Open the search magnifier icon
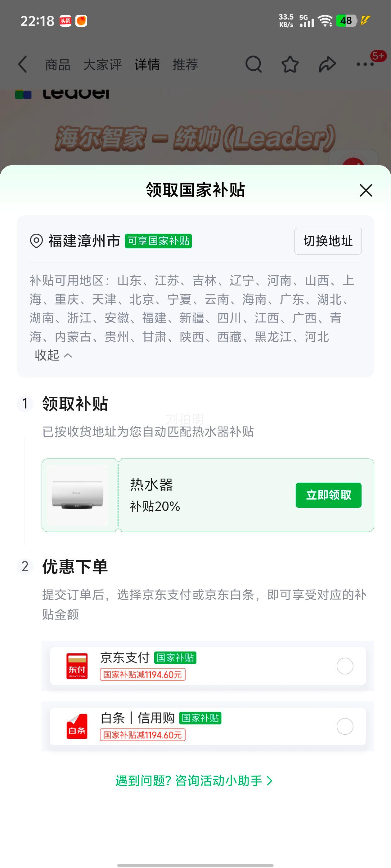The width and height of the screenshot is (391, 868). tap(253, 64)
